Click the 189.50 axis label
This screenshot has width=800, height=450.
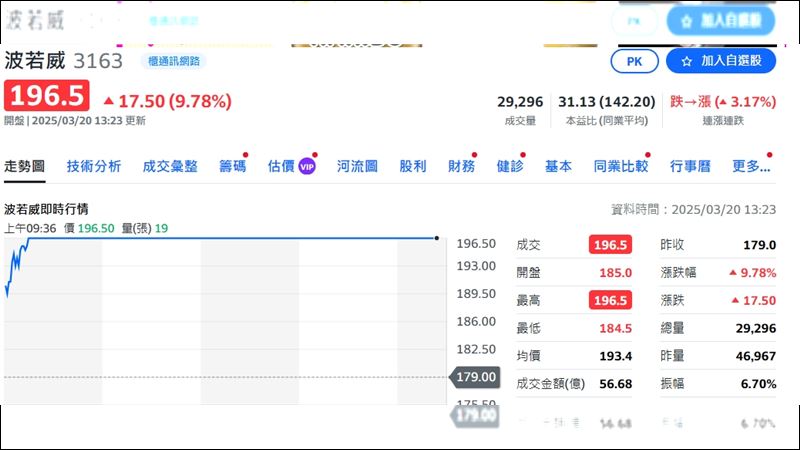(476, 294)
